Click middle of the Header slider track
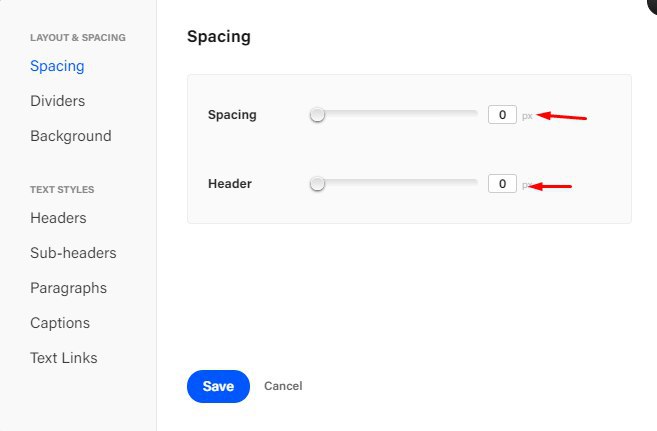 (x=397, y=184)
